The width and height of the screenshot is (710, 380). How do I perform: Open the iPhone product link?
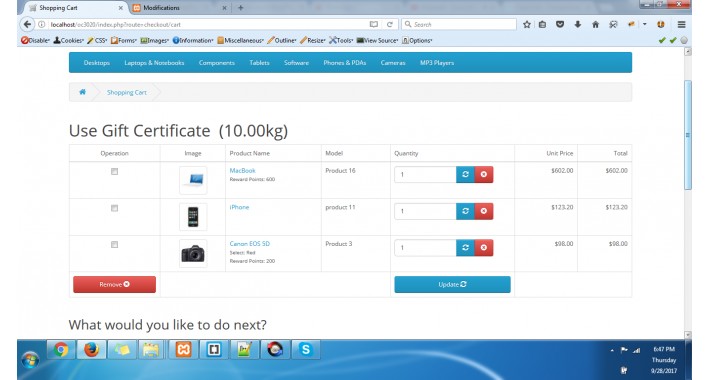(239, 207)
